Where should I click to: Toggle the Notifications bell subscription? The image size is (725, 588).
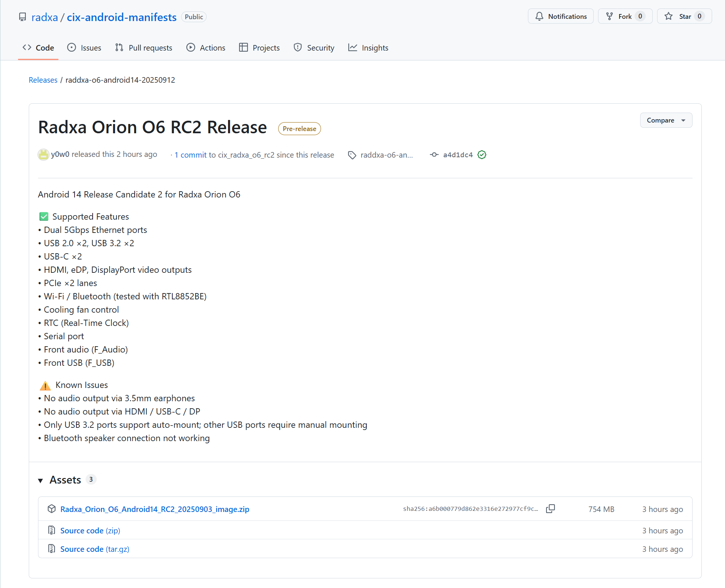[x=560, y=16]
